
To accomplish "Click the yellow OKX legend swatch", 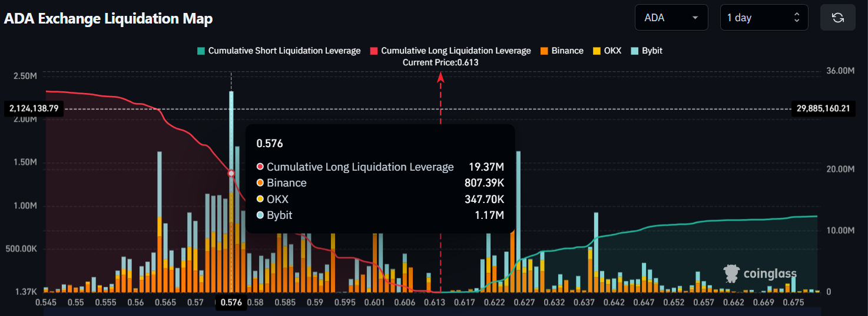I will 596,51.
